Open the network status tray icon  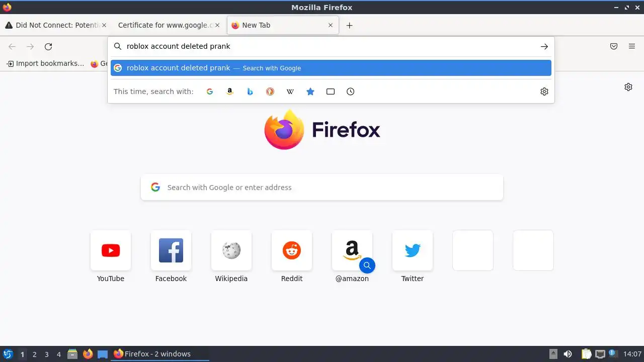[600, 354]
